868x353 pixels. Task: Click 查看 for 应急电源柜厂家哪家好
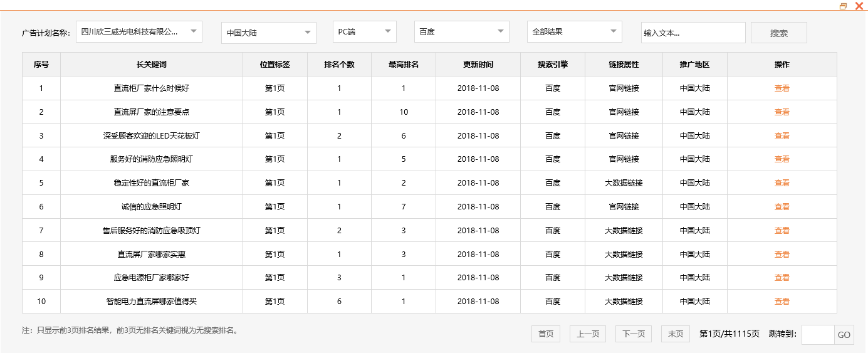[x=782, y=278]
